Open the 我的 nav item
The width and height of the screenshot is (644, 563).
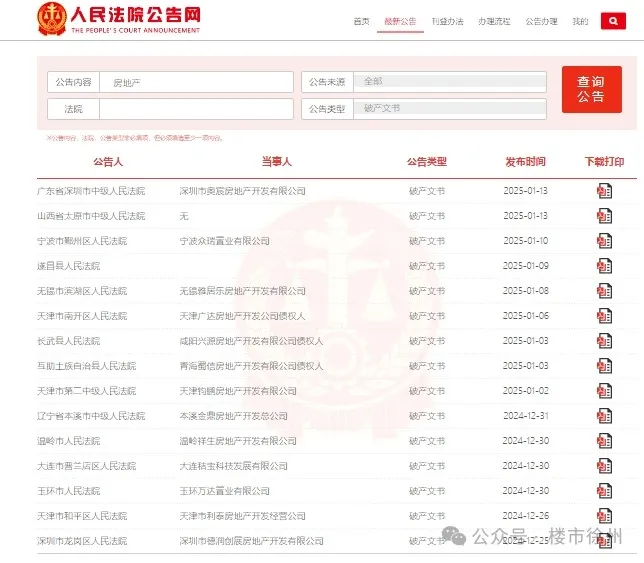click(x=580, y=21)
